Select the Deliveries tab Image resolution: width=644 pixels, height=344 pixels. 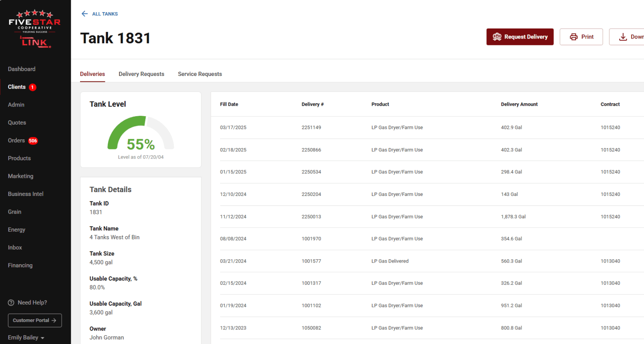(92, 74)
